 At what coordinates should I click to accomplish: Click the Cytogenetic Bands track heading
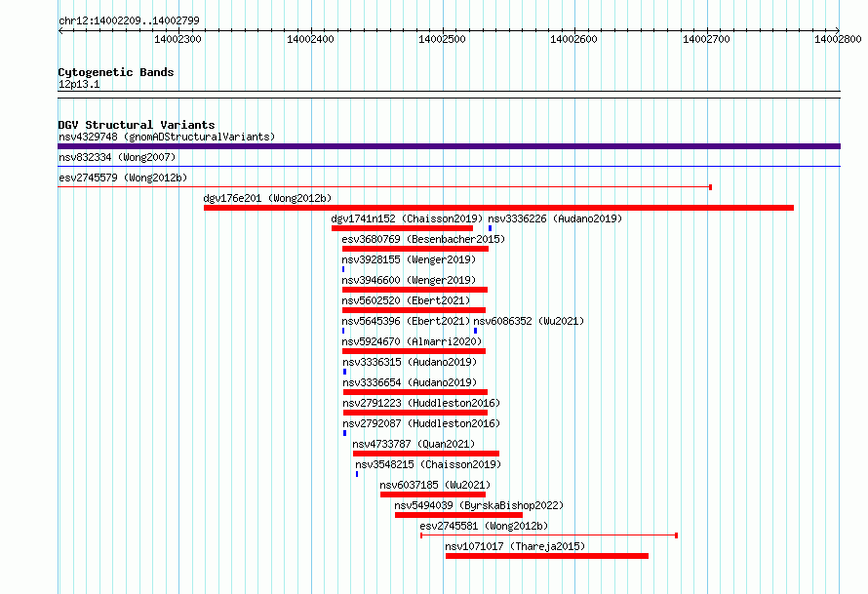click(116, 72)
